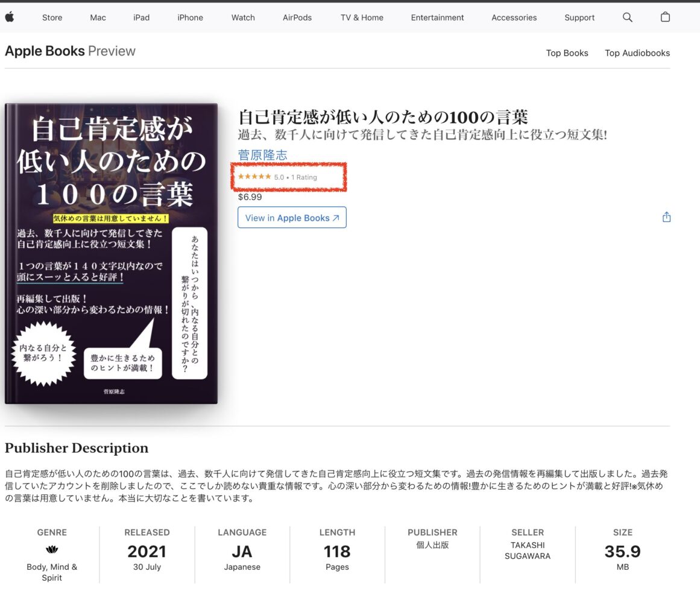Go to Top Audiobooks
Image resolution: width=700 pixels, height=603 pixels.
tap(637, 52)
